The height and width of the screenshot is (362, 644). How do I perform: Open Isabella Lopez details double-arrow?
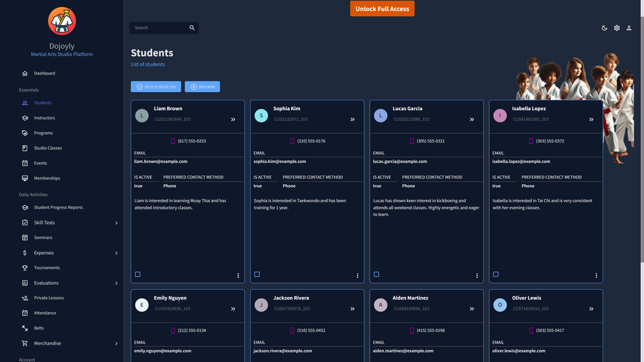click(591, 120)
